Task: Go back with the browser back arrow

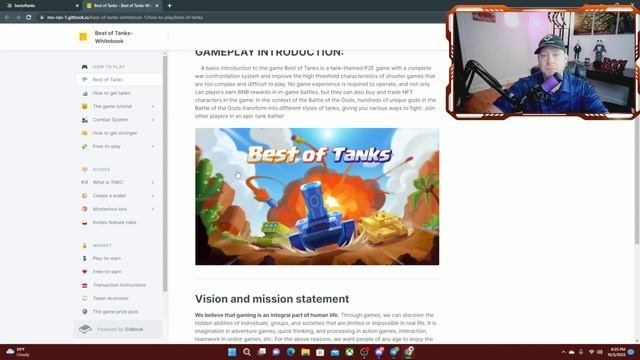Action: click(x=7, y=17)
